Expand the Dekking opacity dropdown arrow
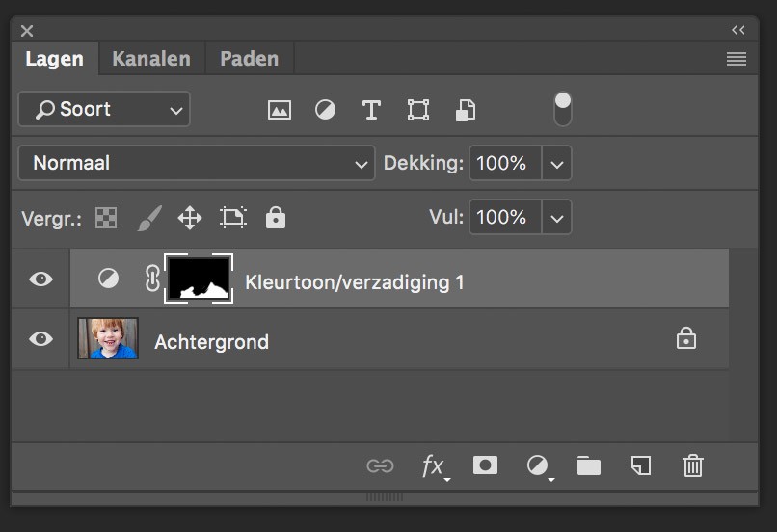This screenshot has height=532, width=777. [556, 164]
